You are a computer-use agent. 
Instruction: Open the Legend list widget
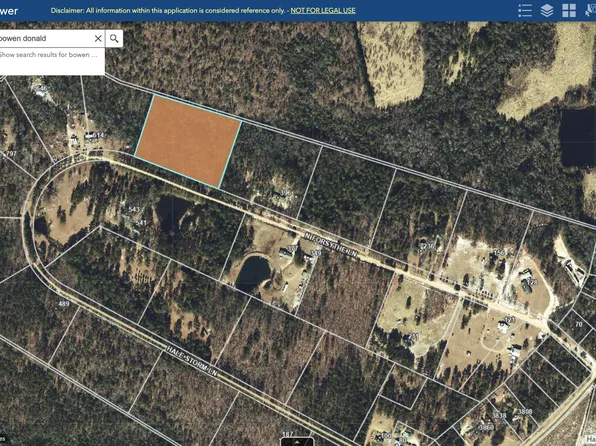click(x=525, y=11)
